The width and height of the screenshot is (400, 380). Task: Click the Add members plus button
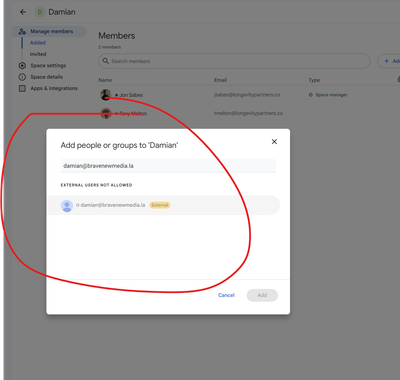pos(389,61)
